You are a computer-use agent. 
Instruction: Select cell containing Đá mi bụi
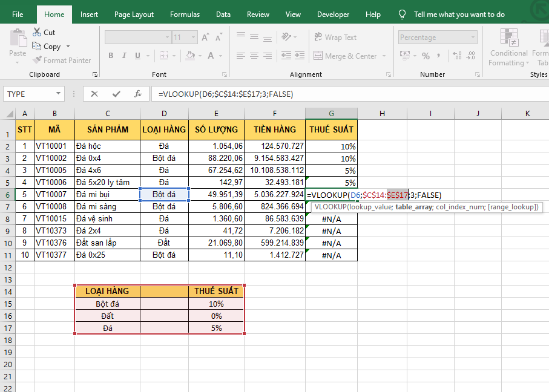pyautogui.click(x=107, y=195)
